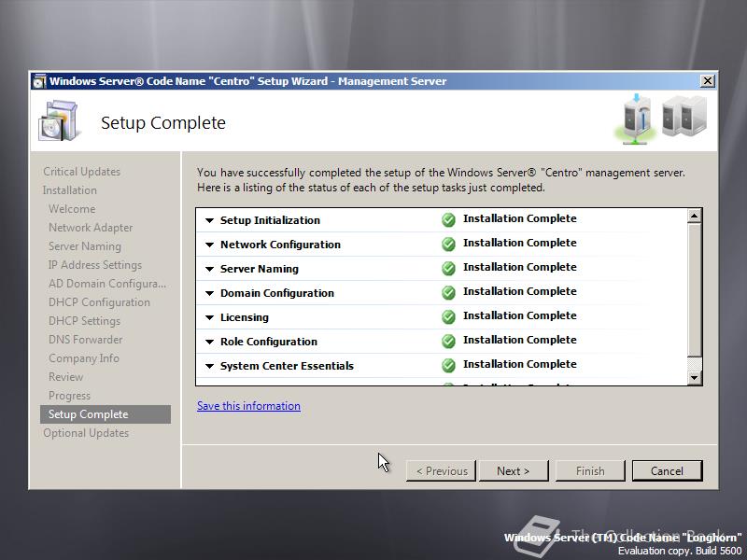Select DHCP Settings sidebar step

click(x=84, y=321)
